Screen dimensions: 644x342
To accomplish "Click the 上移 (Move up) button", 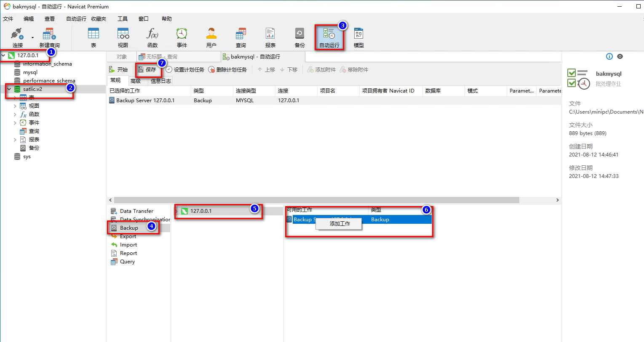I will tap(266, 69).
